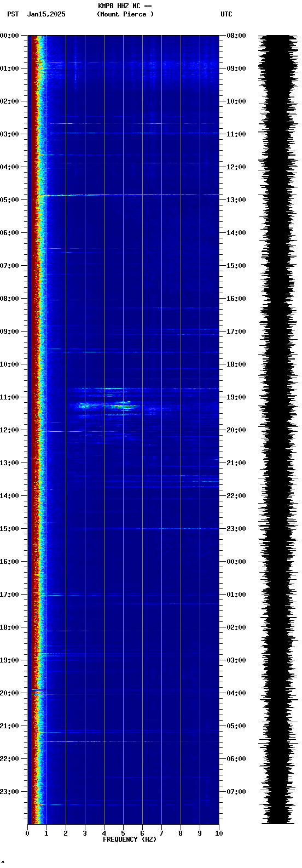This screenshot has height=868, width=302.
Task: Click the UTC timezone label
Action: 226,14
